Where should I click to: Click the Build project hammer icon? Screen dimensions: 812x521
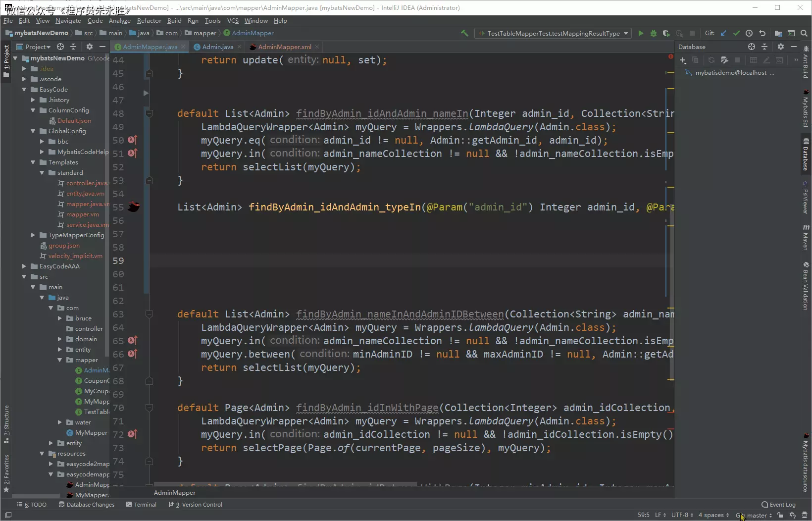(464, 33)
